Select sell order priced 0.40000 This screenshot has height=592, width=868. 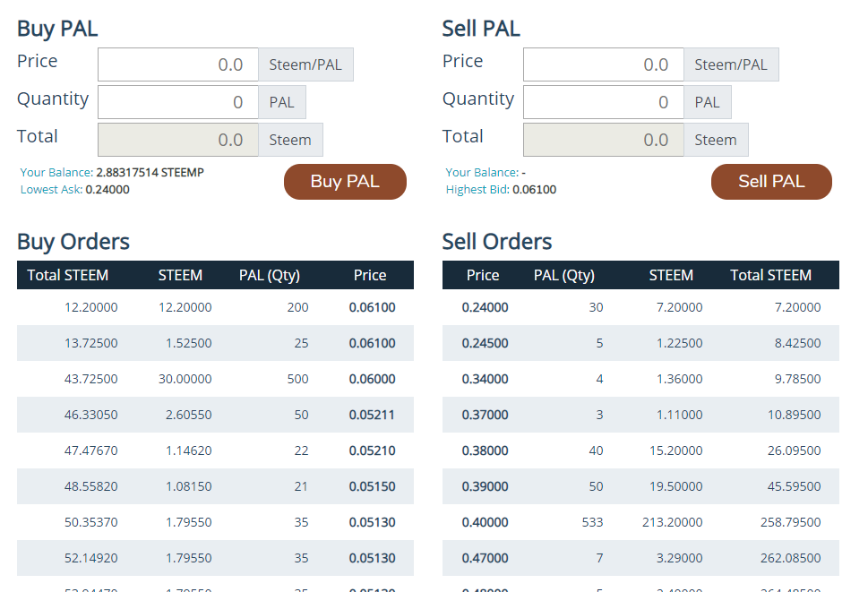pos(640,522)
